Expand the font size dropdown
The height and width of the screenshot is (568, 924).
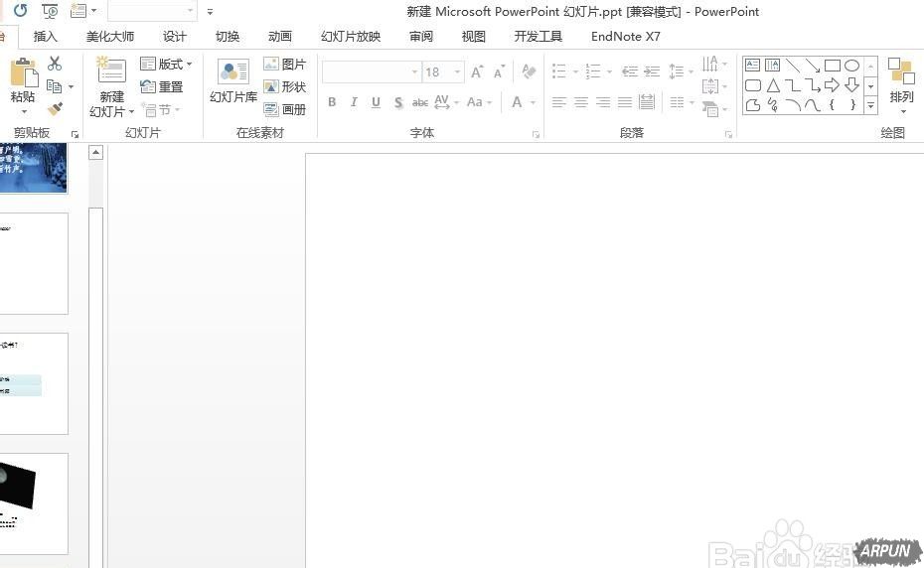(x=457, y=72)
